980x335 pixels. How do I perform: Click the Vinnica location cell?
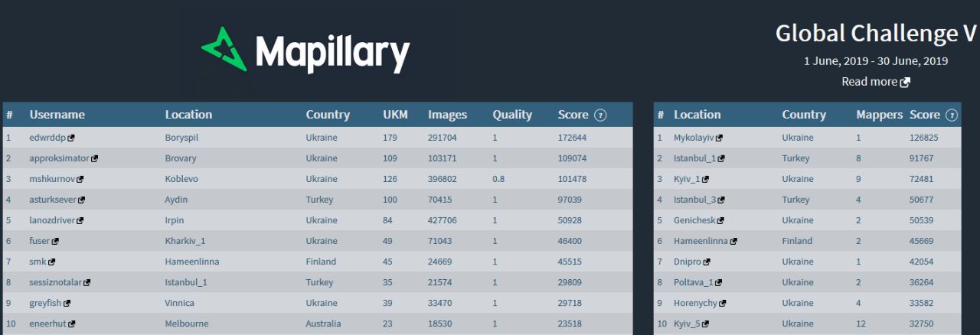click(x=179, y=303)
